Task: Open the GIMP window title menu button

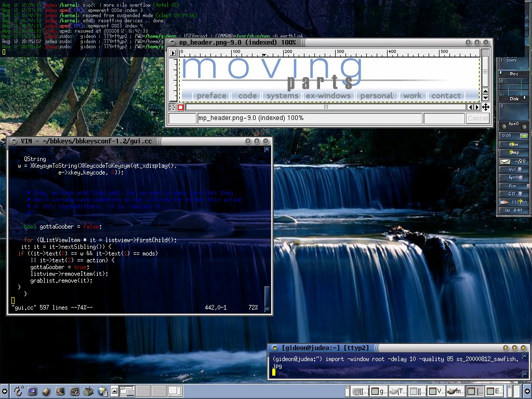Action: (x=172, y=43)
